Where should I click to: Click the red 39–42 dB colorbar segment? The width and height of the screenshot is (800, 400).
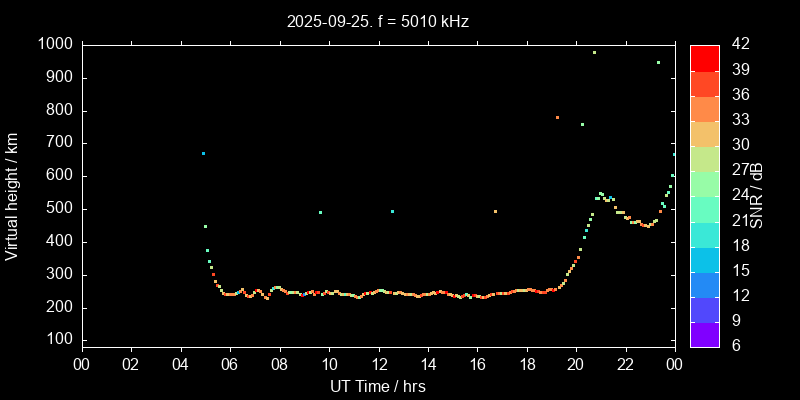tap(704, 57)
